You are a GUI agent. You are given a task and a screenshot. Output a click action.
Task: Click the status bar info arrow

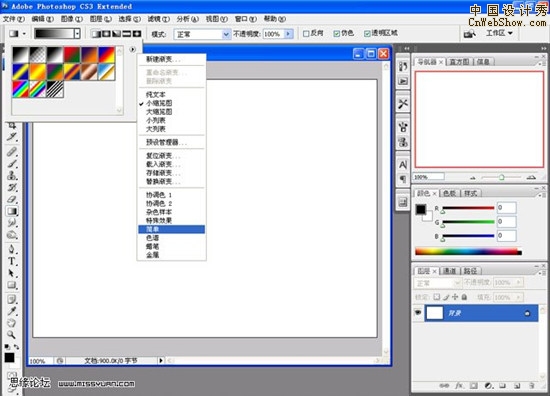pos(161,360)
